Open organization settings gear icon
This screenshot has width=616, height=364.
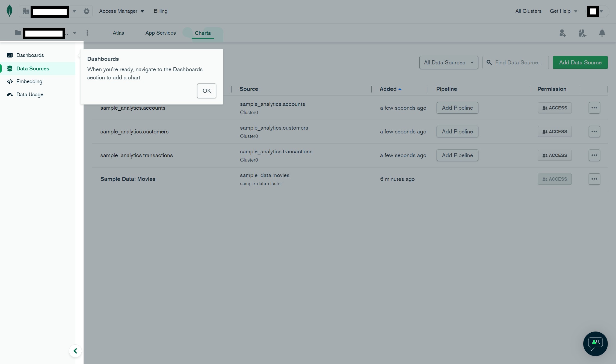87,11
